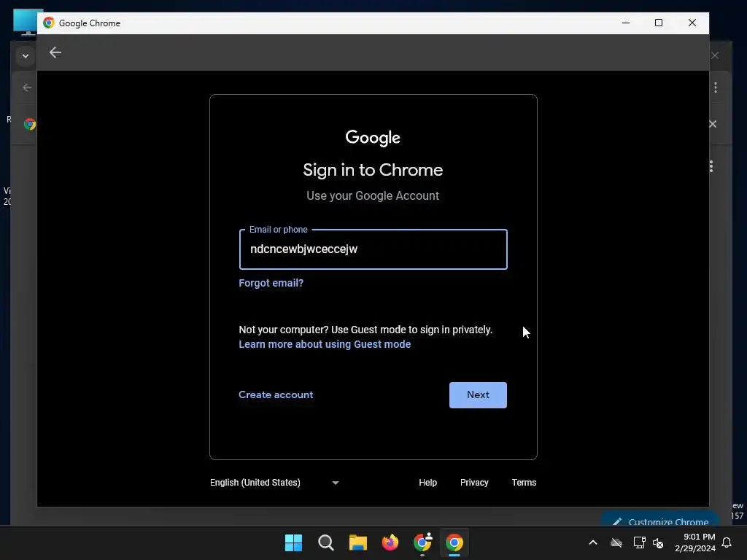The height and width of the screenshot is (560, 747).
Task: Click the desktop computer icon at top-left
Action: [25, 23]
